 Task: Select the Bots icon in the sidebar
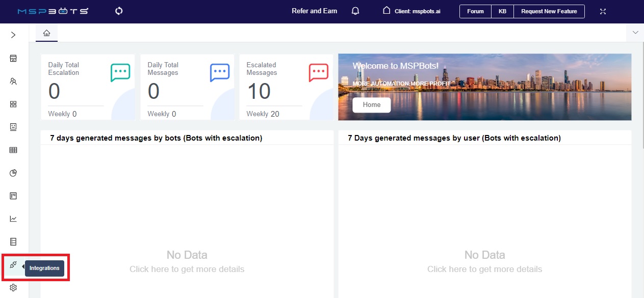[x=13, y=127]
